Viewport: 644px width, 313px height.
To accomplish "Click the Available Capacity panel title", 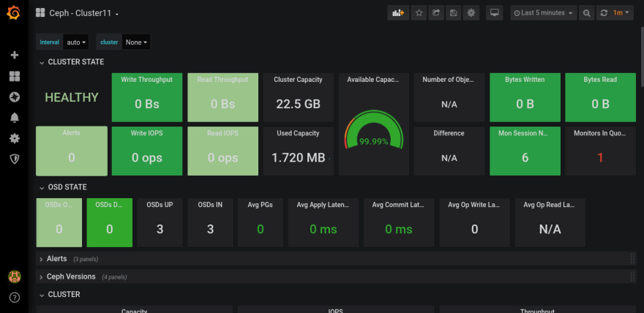I will tap(373, 80).
